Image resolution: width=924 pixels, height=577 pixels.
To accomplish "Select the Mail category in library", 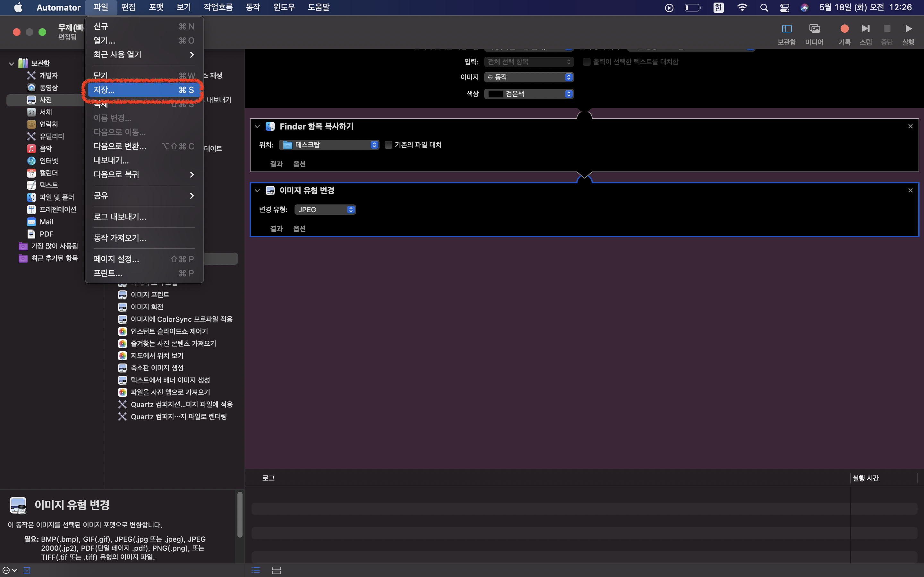I will tap(46, 222).
